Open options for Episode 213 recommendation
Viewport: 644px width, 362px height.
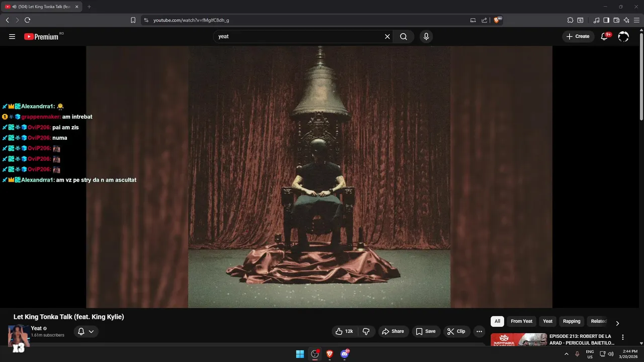623,337
